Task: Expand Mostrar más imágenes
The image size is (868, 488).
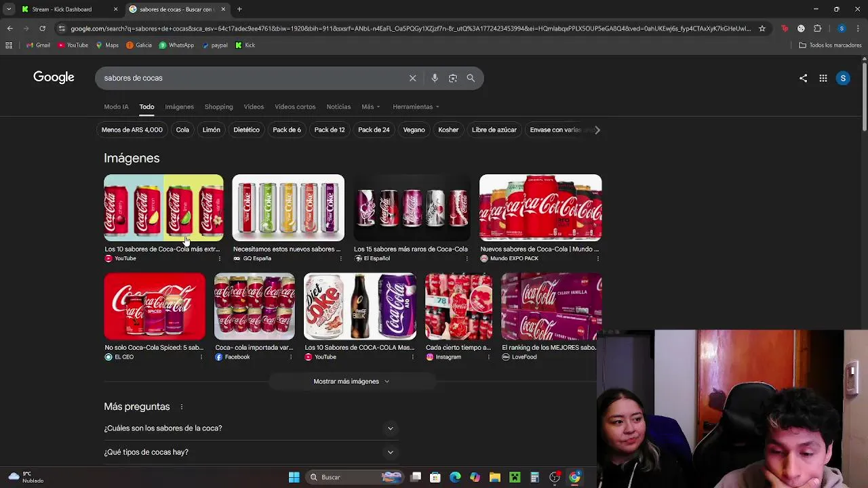Action: (351, 382)
